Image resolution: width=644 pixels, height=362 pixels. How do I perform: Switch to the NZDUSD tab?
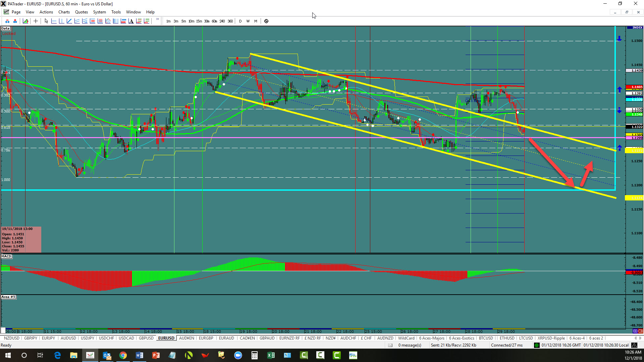point(12,338)
